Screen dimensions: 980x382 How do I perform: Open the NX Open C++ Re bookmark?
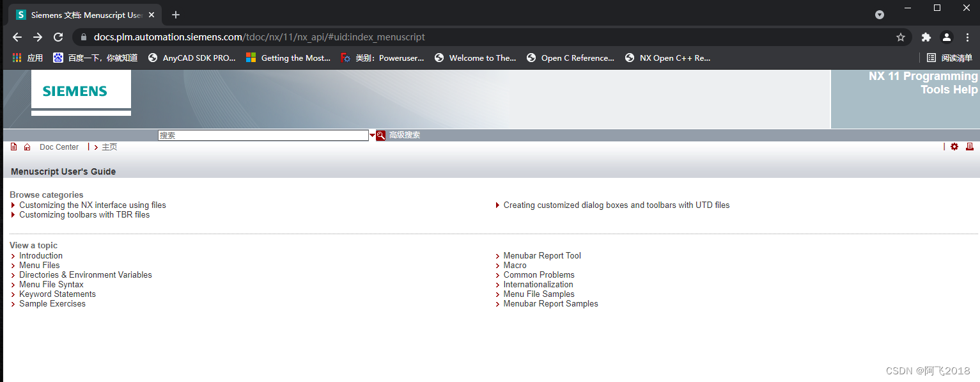(x=667, y=58)
